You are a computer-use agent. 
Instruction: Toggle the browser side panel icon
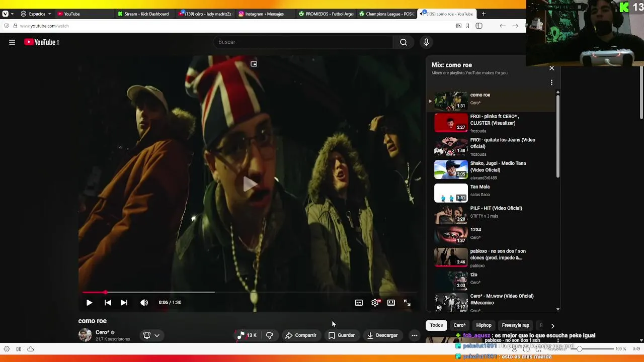(x=479, y=26)
